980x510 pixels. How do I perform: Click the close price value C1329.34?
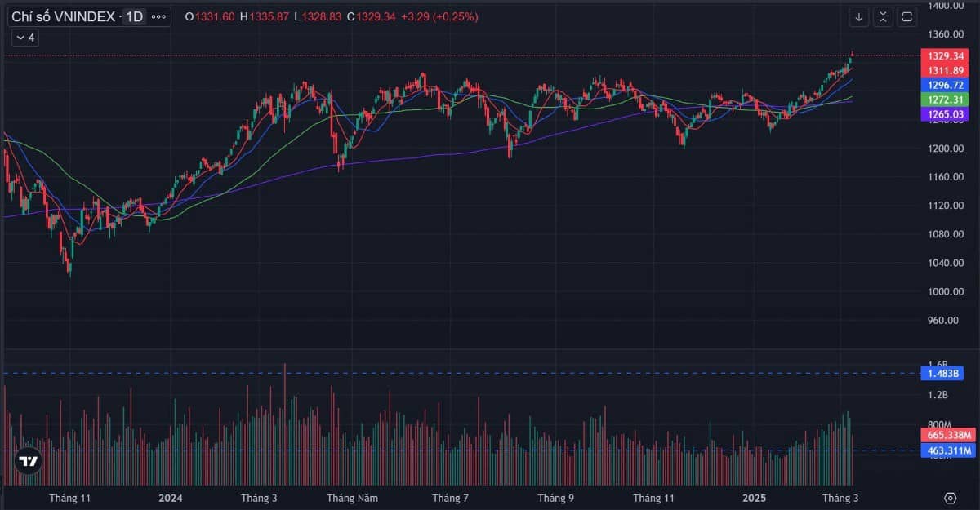(371, 16)
